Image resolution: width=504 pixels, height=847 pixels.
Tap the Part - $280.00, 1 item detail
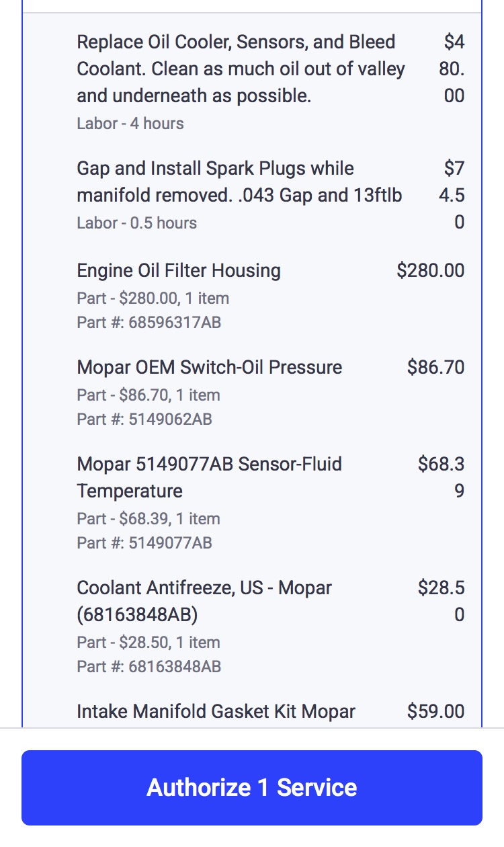pos(153,298)
